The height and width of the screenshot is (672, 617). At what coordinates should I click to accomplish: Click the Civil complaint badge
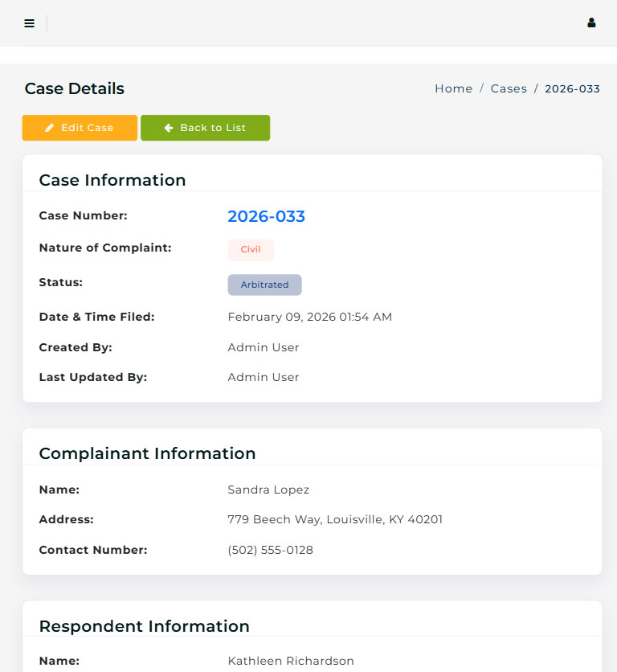coord(251,250)
